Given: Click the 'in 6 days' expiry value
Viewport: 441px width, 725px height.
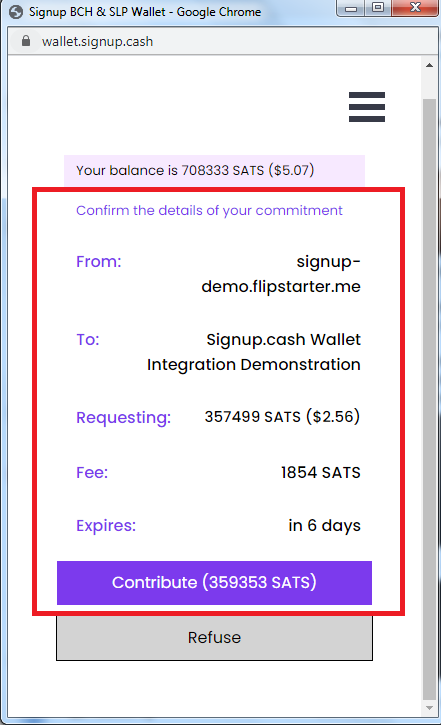Looking at the screenshot, I should point(324,526).
